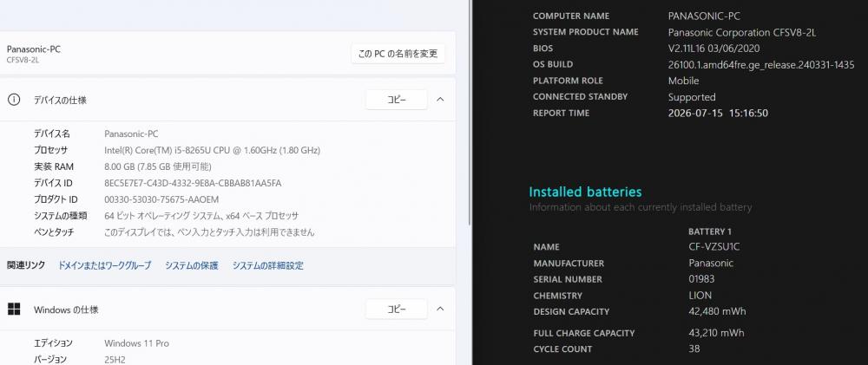The width and height of the screenshot is (868, 365).
Task: Open the system protection link
Action: [192, 265]
